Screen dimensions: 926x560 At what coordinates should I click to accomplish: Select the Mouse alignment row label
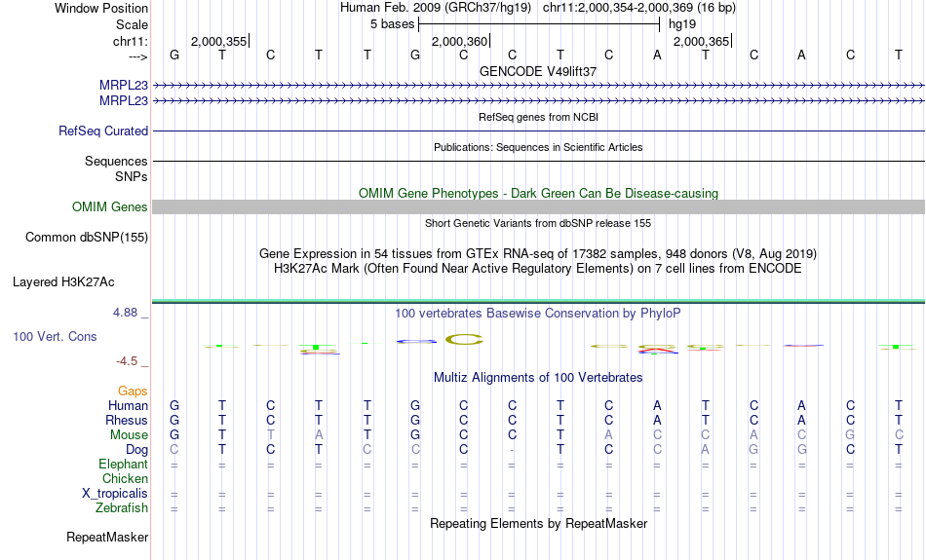tap(129, 435)
